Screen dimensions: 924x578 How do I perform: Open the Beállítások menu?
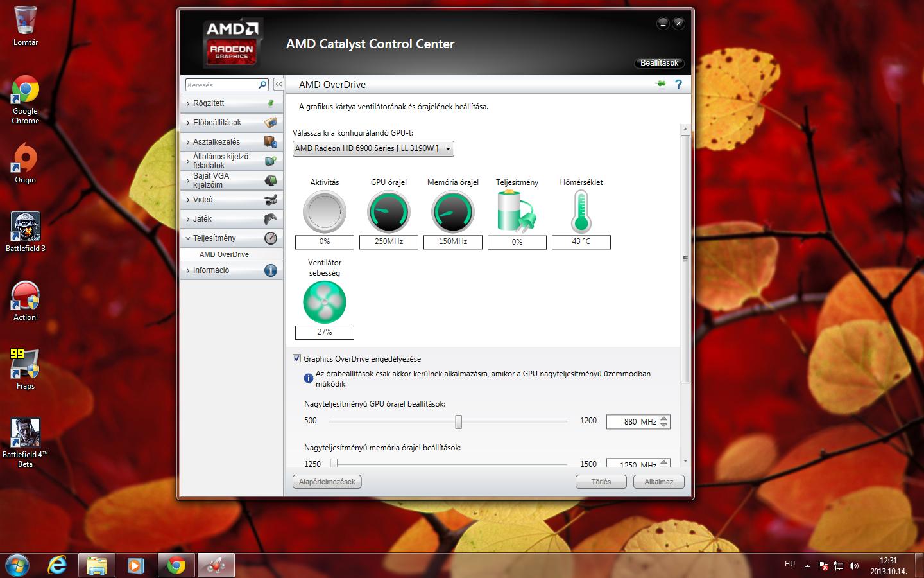click(659, 63)
